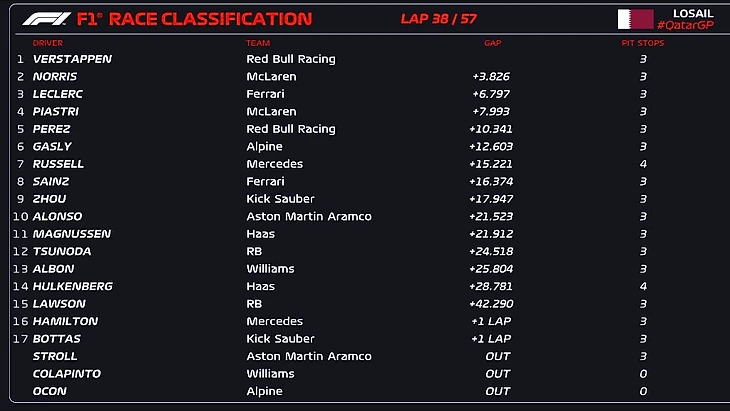The height and width of the screenshot is (411, 730).
Task: Click the F1 logo in the header
Action: click(x=45, y=18)
